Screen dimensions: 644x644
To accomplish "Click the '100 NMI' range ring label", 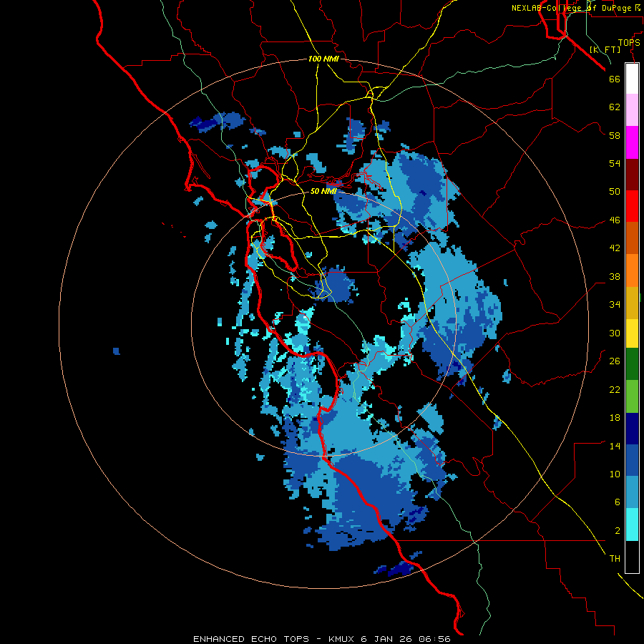I will pyautogui.click(x=323, y=59).
